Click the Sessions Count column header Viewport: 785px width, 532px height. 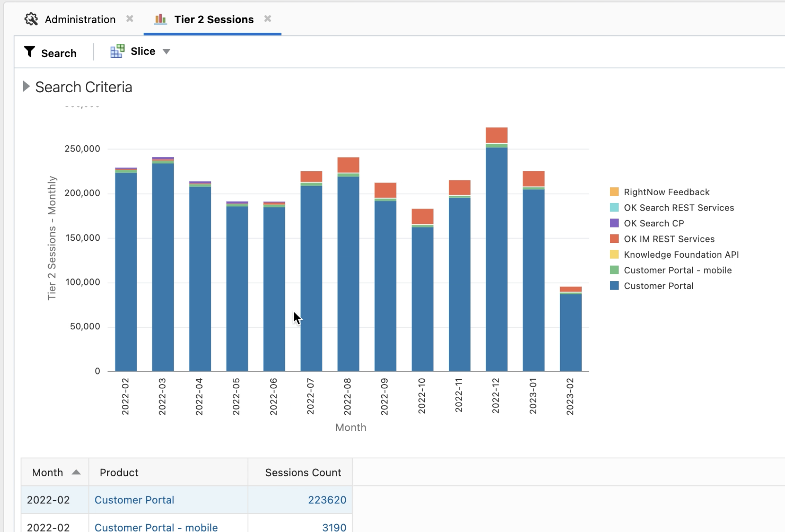tap(303, 472)
